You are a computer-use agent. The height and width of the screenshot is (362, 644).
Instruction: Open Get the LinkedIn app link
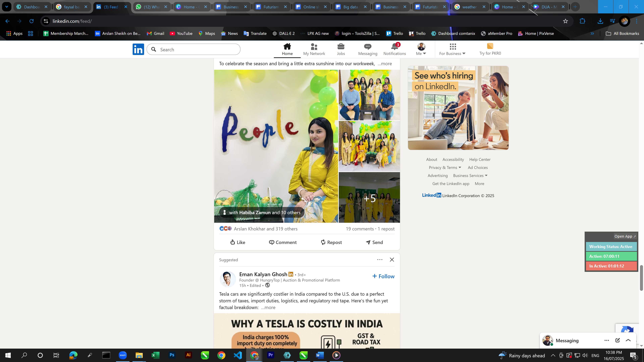451,183
